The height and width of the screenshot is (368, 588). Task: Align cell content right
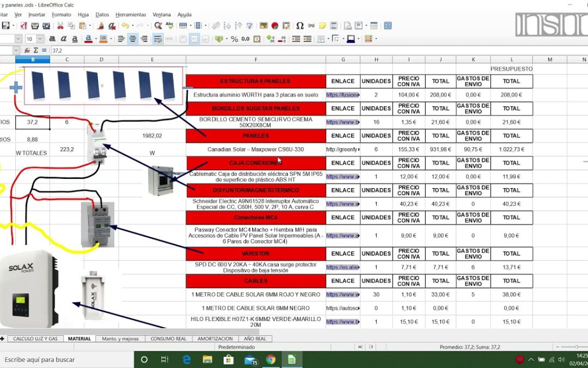coord(144,39)
